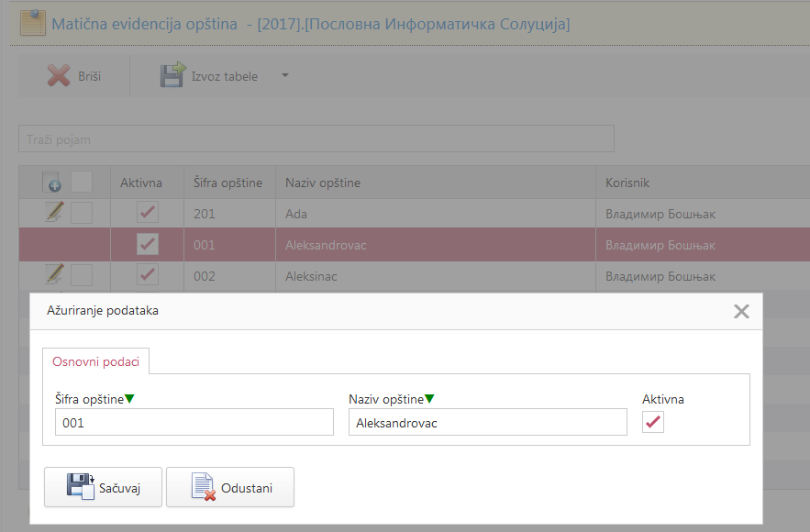This screenshot has width=810, height=532.
Task: Toggle the Aktivna checkbox in the dialog
Action: click(x=653, y=422)
